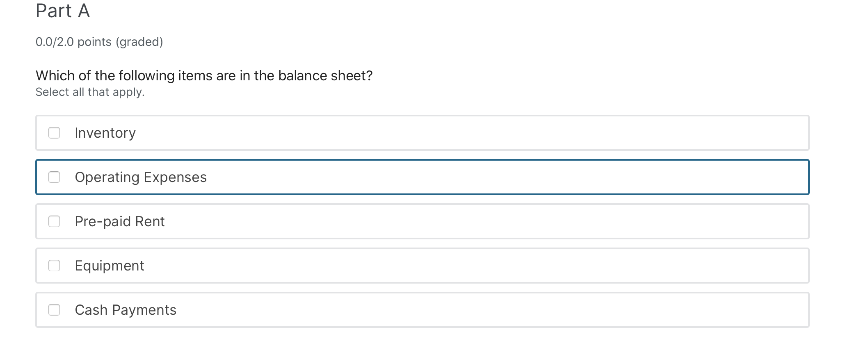Check the Operating Expenses checkbox

(55, 177)
